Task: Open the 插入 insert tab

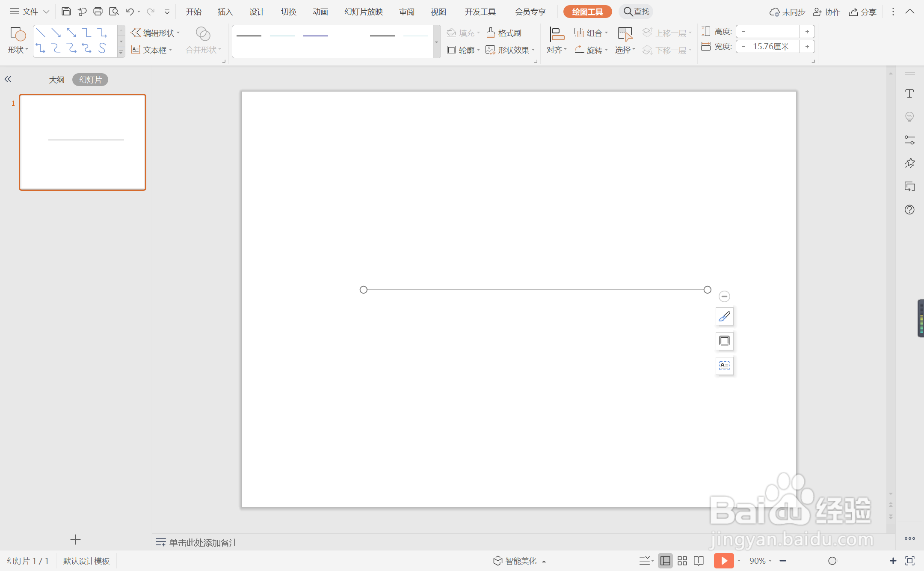Action: [x=225, y=12]
